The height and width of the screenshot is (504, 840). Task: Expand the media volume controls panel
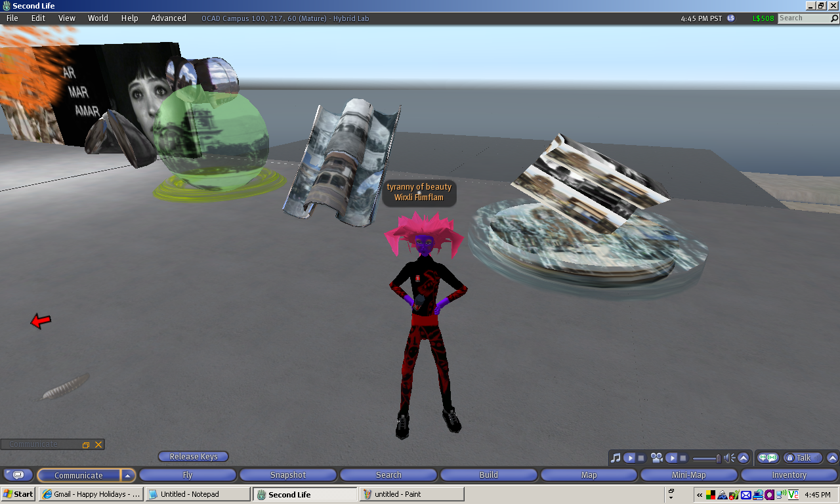[x=744, y=458]
